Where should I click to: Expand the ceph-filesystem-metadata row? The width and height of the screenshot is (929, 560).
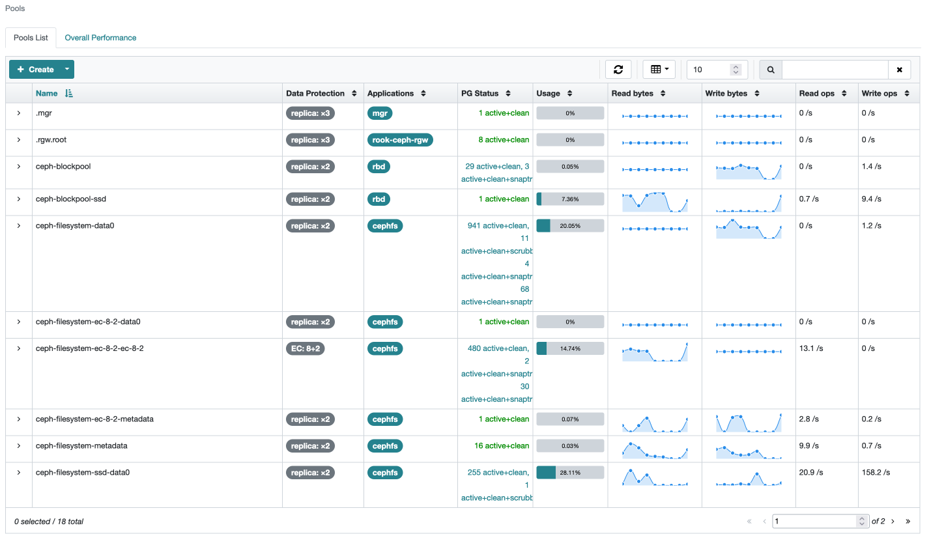tap(19, 446)
